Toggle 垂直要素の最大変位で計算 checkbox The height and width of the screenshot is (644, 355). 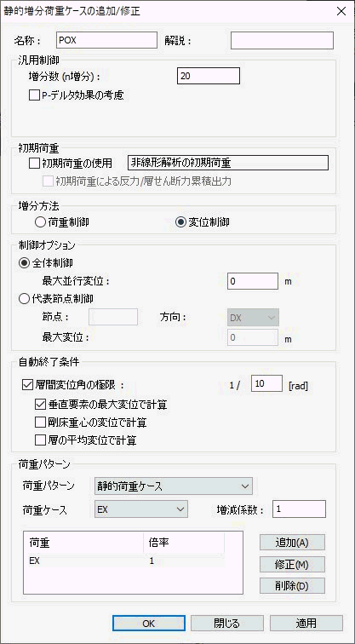[x=40, y=405]
